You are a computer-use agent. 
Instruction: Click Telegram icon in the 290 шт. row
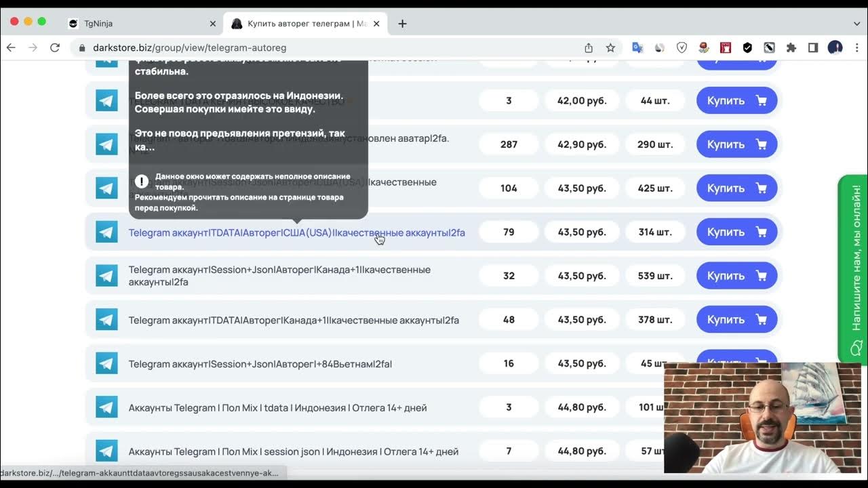tap(106, 144)
